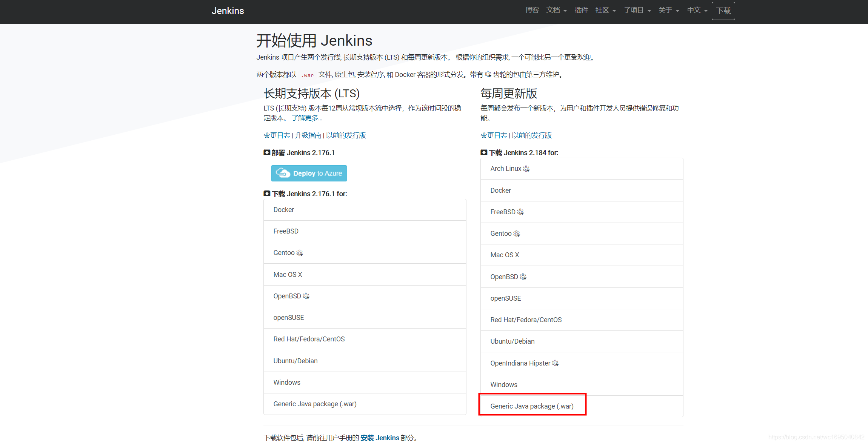The height and width of the screenshot is (444, 868).
Task: Click the Deploy to Azure button
Action: click(309, 173)
